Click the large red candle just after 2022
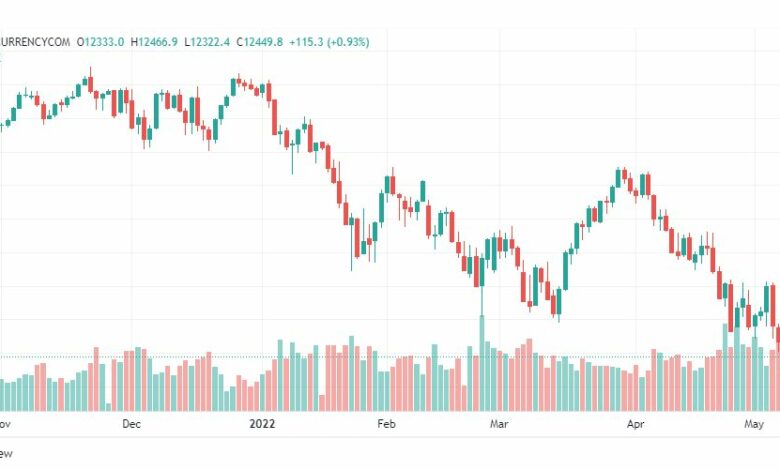780x470 pixels. pyautogui.click(x=275, y=117)
